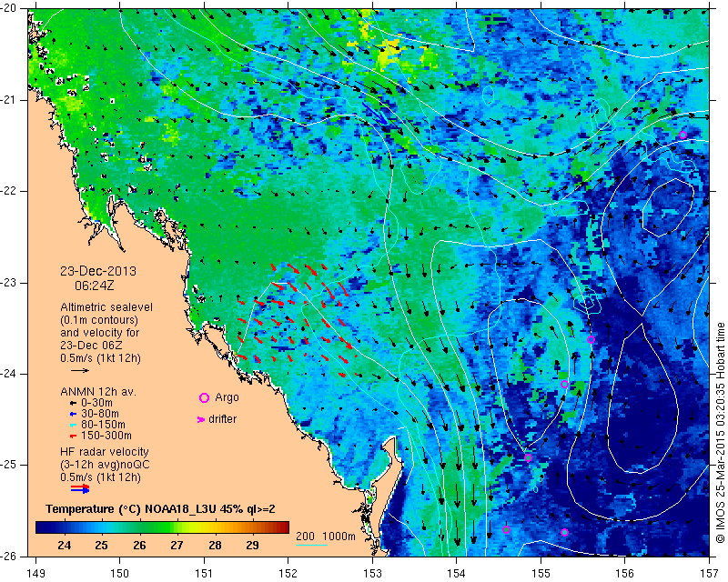Click the longitude axis label '154'
The image size is (728, 582).
457,573
